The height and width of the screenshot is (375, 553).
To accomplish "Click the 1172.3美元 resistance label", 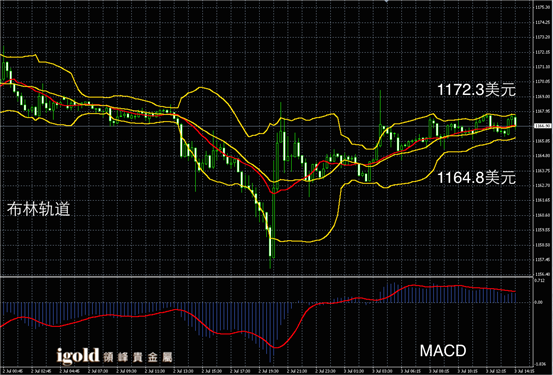I will 476,90.
